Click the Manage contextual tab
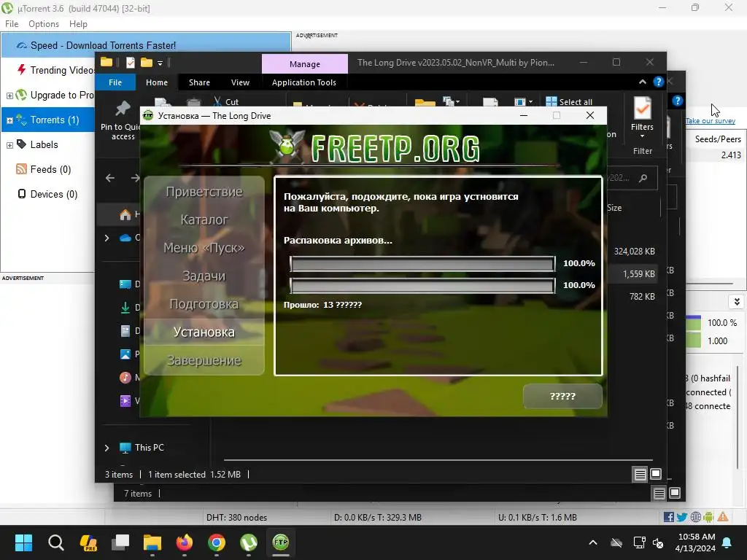The width and height of the screenshot is (747, 560). [305, 64]
